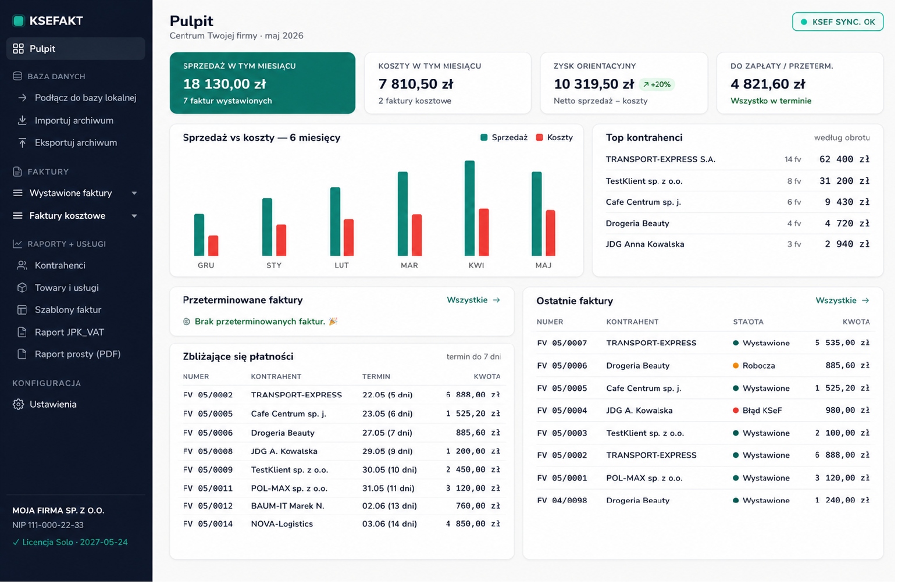Click the checkmark icon beside Licencja Solo
The image size is (905, 588).
point(16,542)
